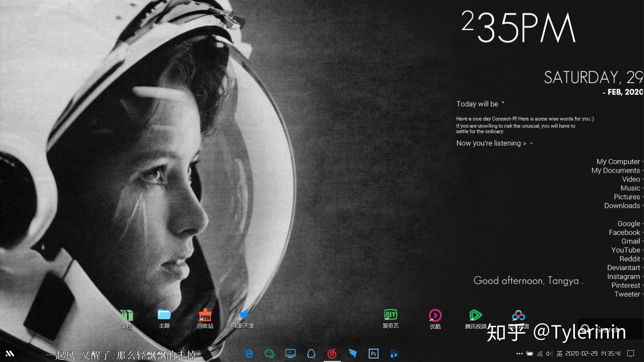Click the volume speaker tray icon
This screenshot has width=644, height=362.
click(x=549, y=354)
